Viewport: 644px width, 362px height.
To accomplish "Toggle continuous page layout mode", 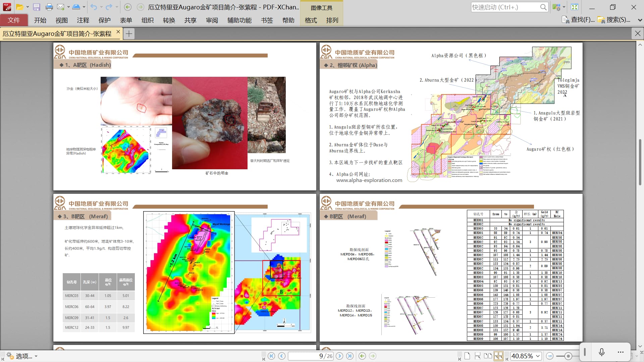I will coord(478,356).
